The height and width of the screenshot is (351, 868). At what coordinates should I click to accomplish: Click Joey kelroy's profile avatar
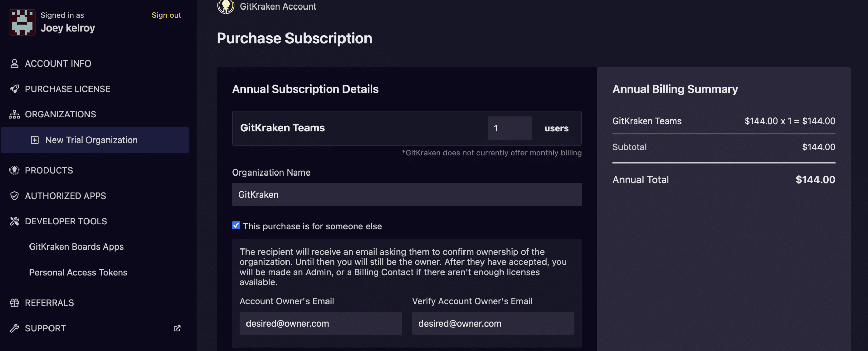click(22, 22)
